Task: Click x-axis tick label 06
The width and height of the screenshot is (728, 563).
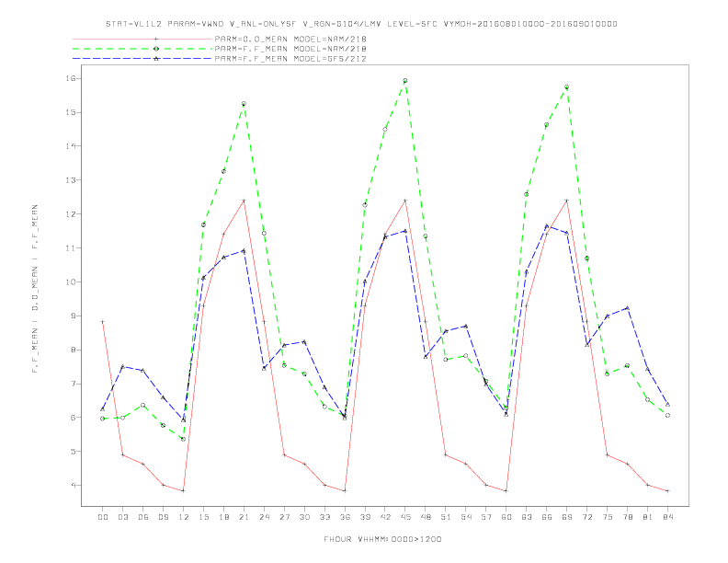Action: (x=143, y=517)
